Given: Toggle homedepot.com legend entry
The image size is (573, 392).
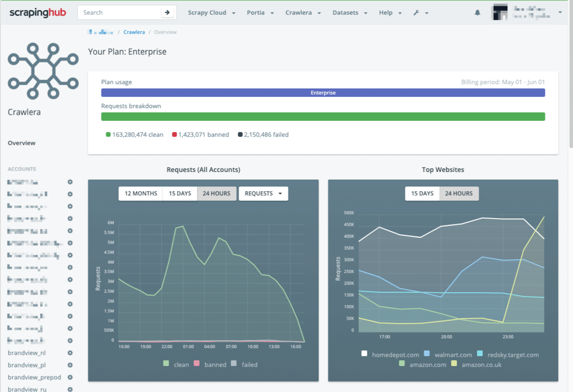Looking at the screenshot, I should tap(390, 354).
